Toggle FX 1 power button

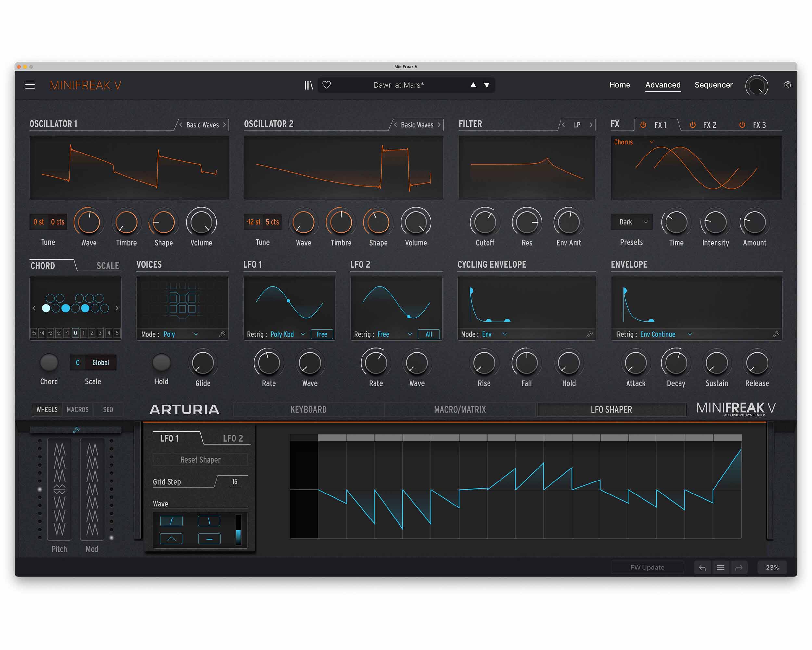[x=643, y=125]
